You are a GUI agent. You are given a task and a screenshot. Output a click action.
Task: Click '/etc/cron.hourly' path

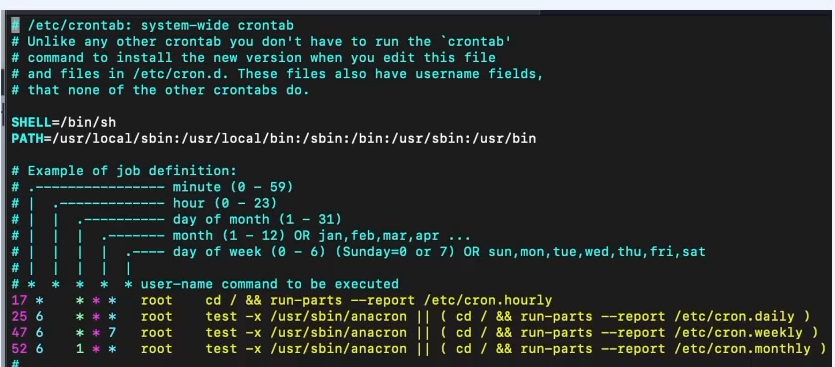tap(487, 300)
